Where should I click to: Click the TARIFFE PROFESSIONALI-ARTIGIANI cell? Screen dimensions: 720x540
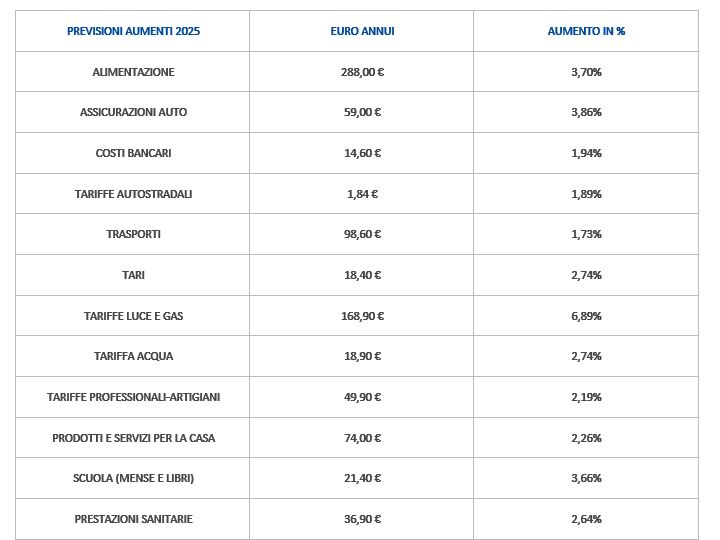point(133,397)
